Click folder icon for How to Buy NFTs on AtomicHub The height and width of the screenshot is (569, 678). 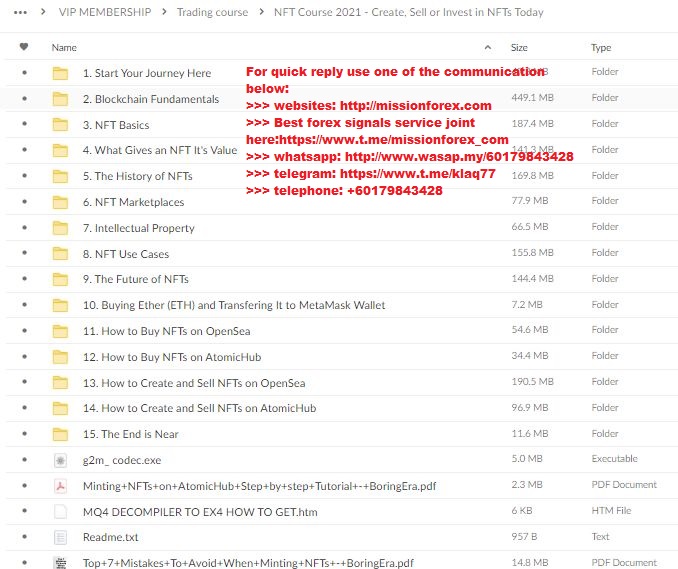click(60, 357)
